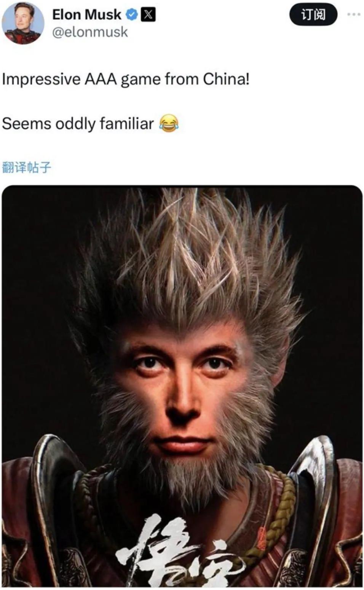This screenshot has width=364, height=590.
Task: Click the small red seal stamp
Action: pyautogui.click(x=261, y=538)
